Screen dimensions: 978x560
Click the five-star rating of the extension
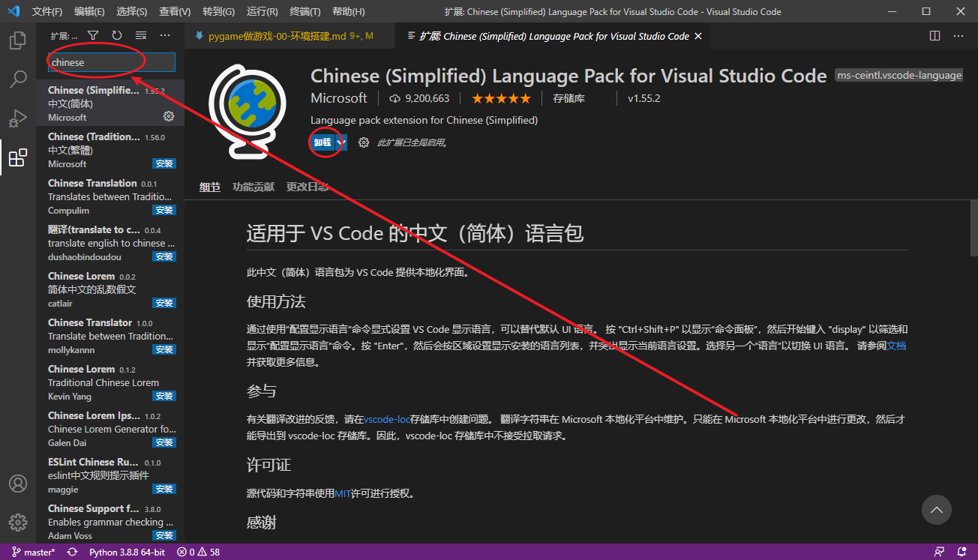(x=501, y=98)
